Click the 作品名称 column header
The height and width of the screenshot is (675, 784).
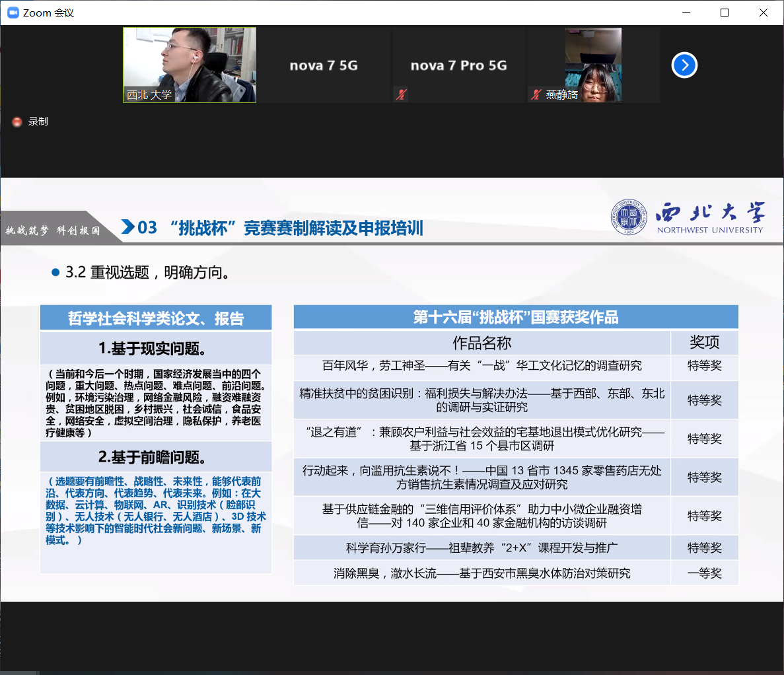tap(481, 343)
